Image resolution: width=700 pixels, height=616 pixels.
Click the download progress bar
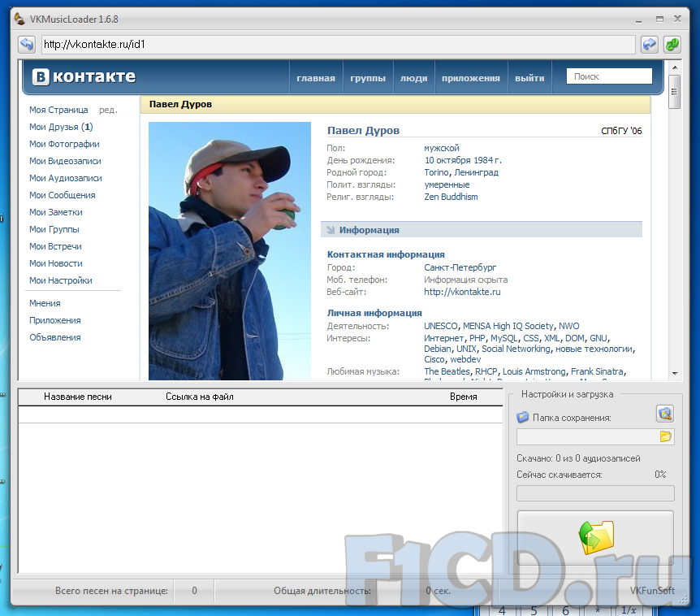pyautogui.click(x=595, y=493)
